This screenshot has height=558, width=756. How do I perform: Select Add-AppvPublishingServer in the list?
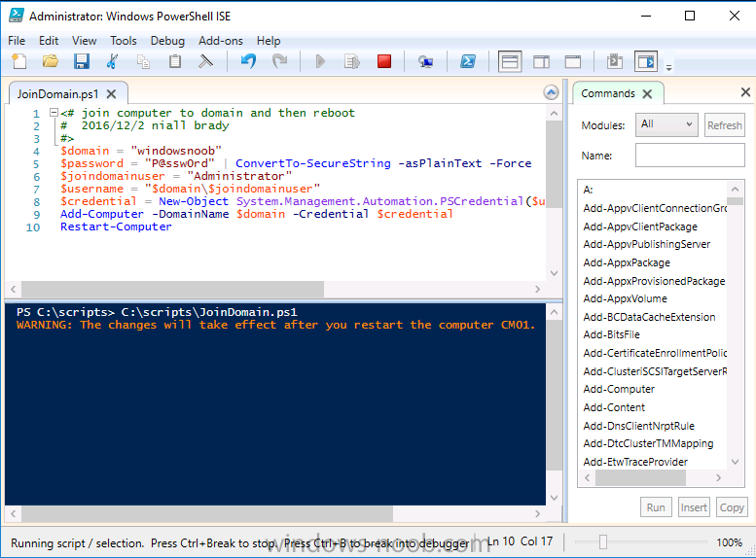647,244
